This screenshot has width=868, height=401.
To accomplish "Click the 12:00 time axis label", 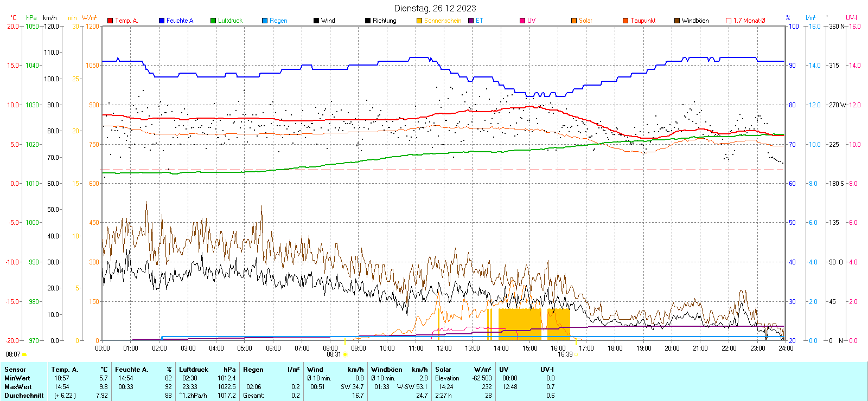I will click(444, 348).
